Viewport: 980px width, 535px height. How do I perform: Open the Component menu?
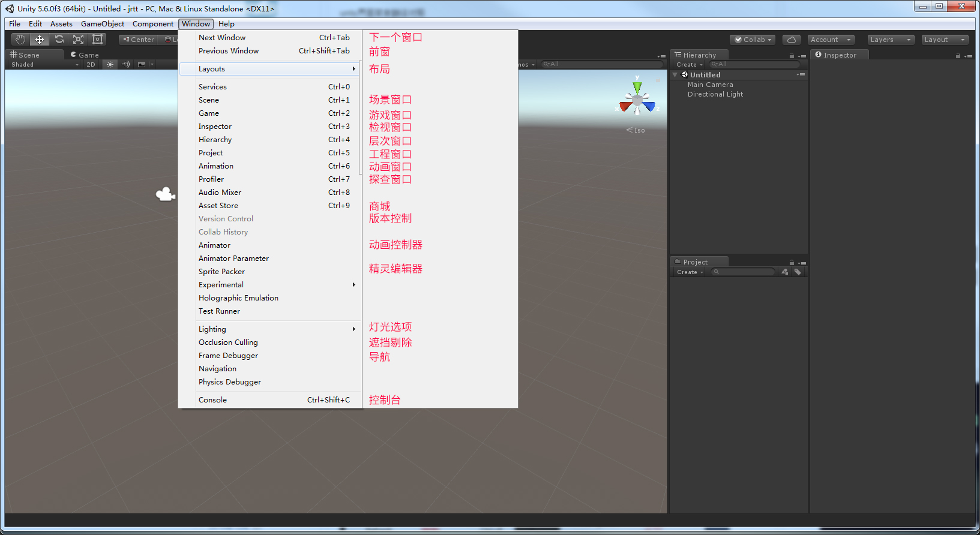click(x=153, y=24)
